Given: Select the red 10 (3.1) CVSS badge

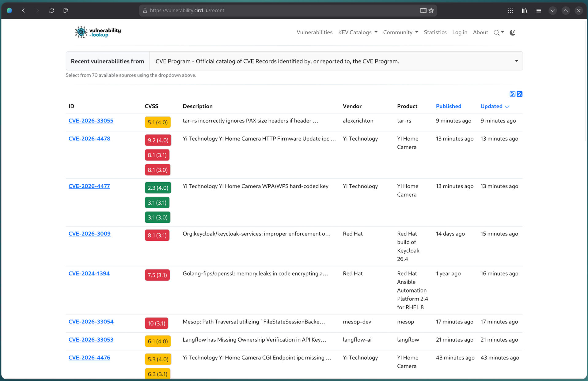Looking at the screenshot, I should coord(156,323).
